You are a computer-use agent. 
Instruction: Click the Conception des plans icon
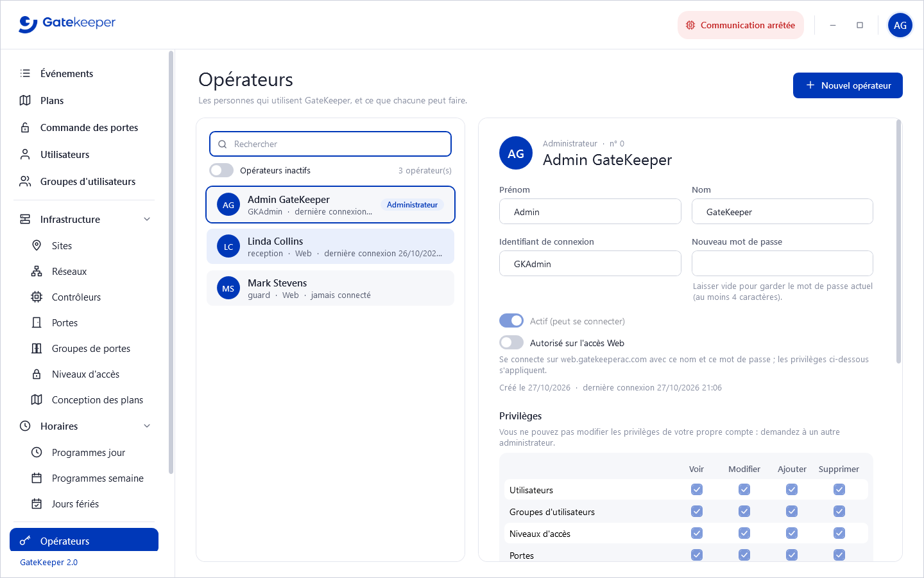[x=37, y=399]
